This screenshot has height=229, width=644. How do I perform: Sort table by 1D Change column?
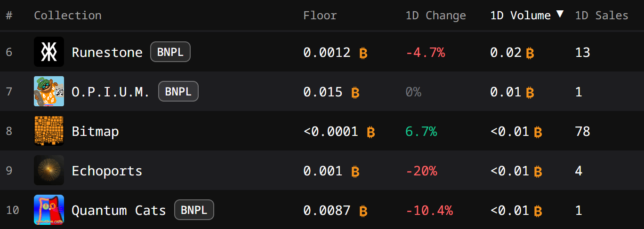coord(435,16)
